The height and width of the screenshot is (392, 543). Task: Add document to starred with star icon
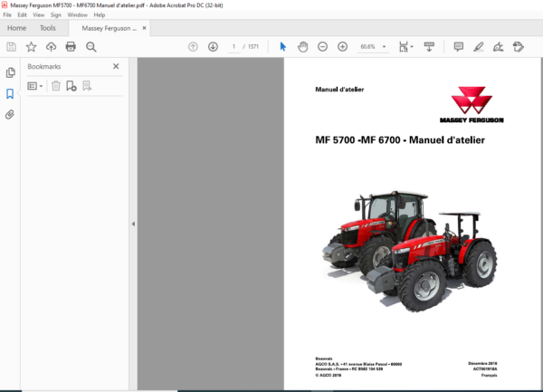[x=31, y=47]
